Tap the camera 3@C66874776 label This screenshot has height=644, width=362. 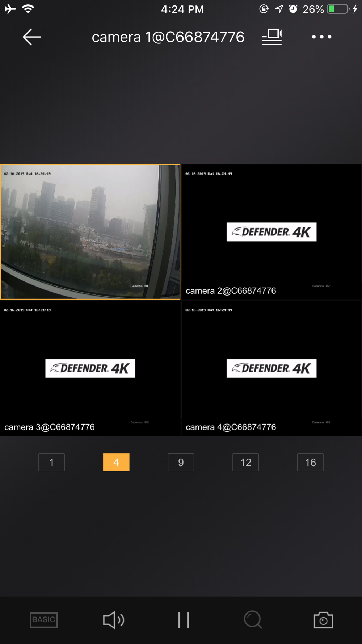50,427
